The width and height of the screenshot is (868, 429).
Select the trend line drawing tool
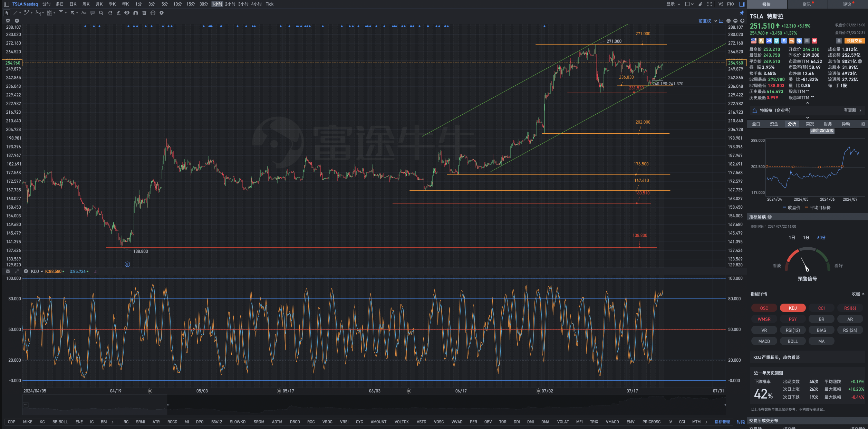click(16, 13)
